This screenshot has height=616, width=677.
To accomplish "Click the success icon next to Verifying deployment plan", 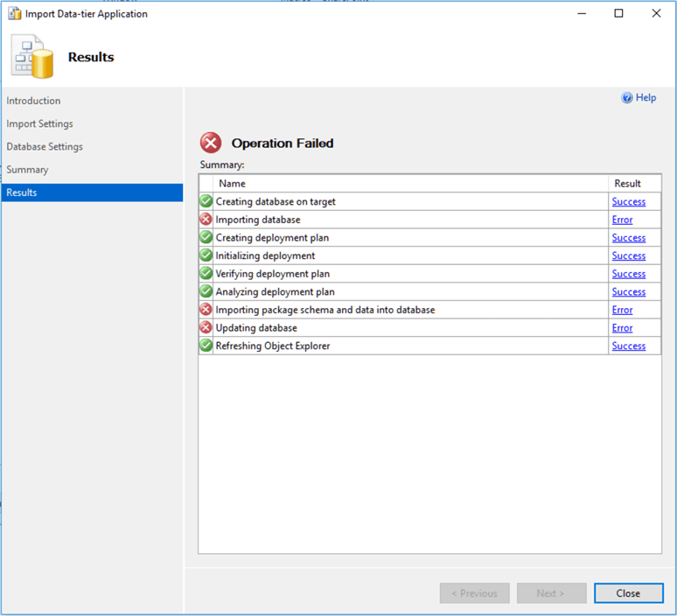I will pyautogui.click(x=206, y=274).
